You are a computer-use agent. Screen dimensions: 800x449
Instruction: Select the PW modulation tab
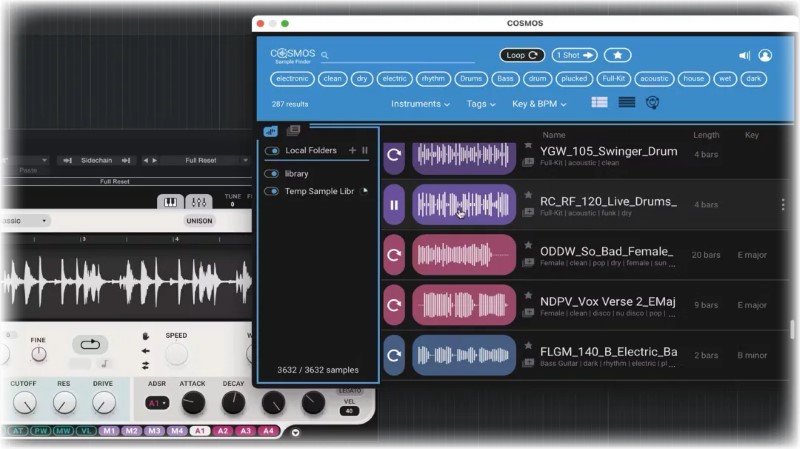(x=40, y=431)
